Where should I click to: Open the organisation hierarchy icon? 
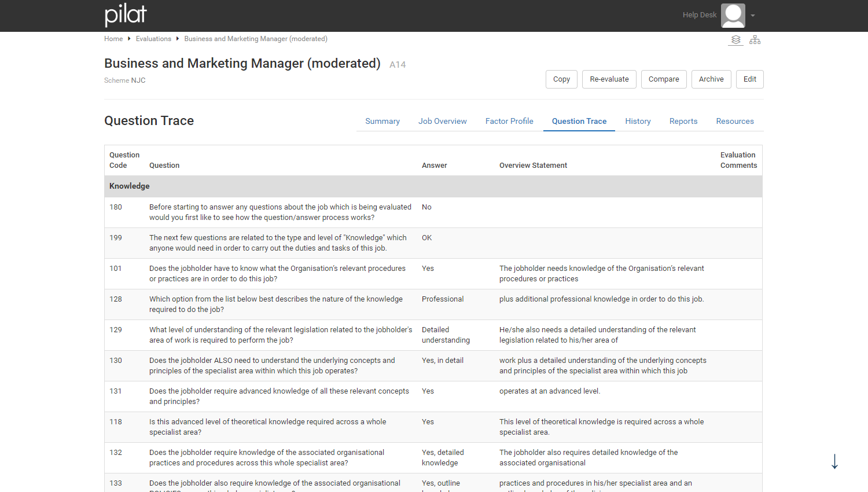(755, 40)
